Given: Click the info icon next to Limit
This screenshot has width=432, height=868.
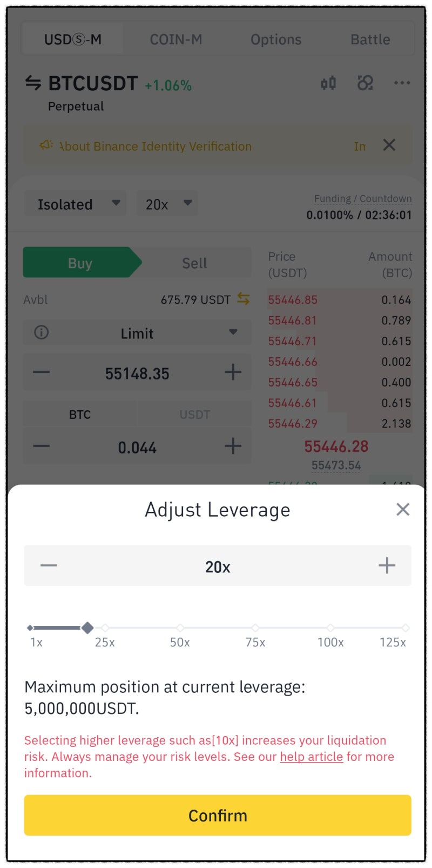Looking at the screenshot, I should click(42, 332).
